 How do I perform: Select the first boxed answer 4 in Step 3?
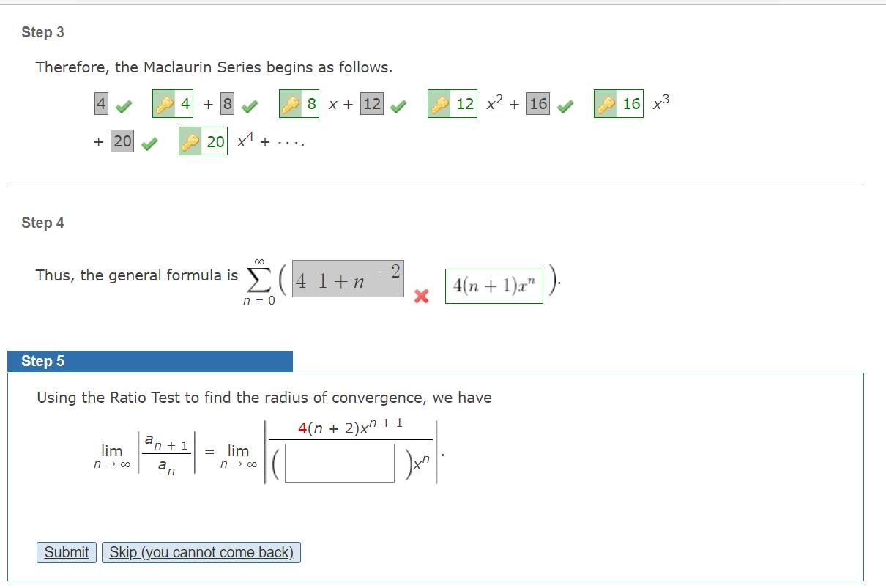(x=100, y=102)
